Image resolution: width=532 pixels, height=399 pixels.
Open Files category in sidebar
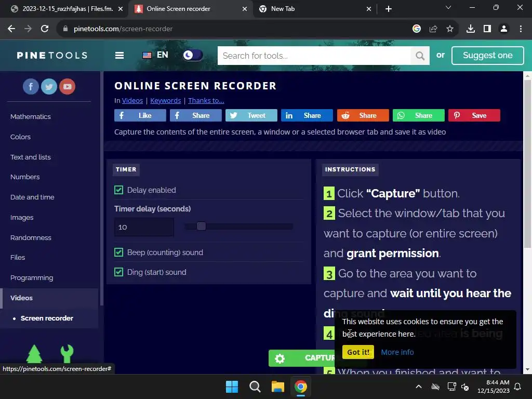(18, 258)
